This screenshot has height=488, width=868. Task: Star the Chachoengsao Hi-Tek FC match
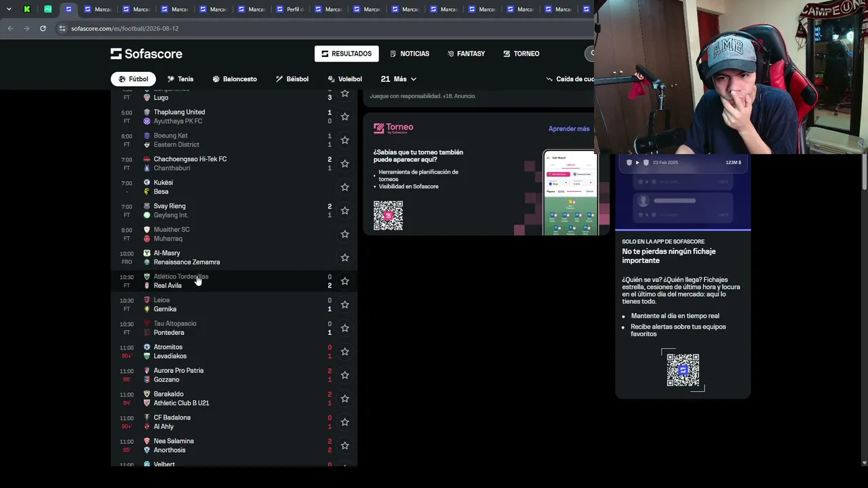(344, 163)
